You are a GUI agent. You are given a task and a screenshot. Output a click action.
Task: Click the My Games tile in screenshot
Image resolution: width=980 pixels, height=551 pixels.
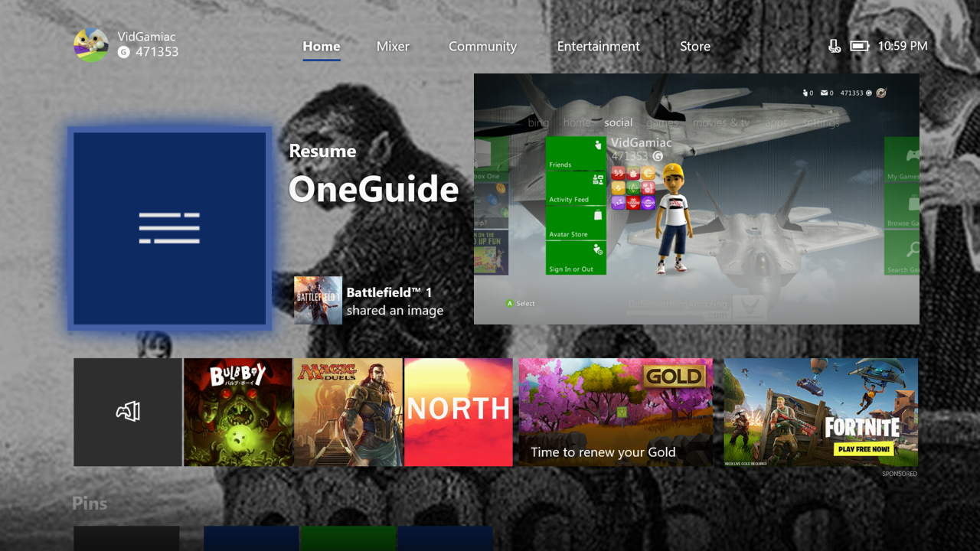pos(902,160)
